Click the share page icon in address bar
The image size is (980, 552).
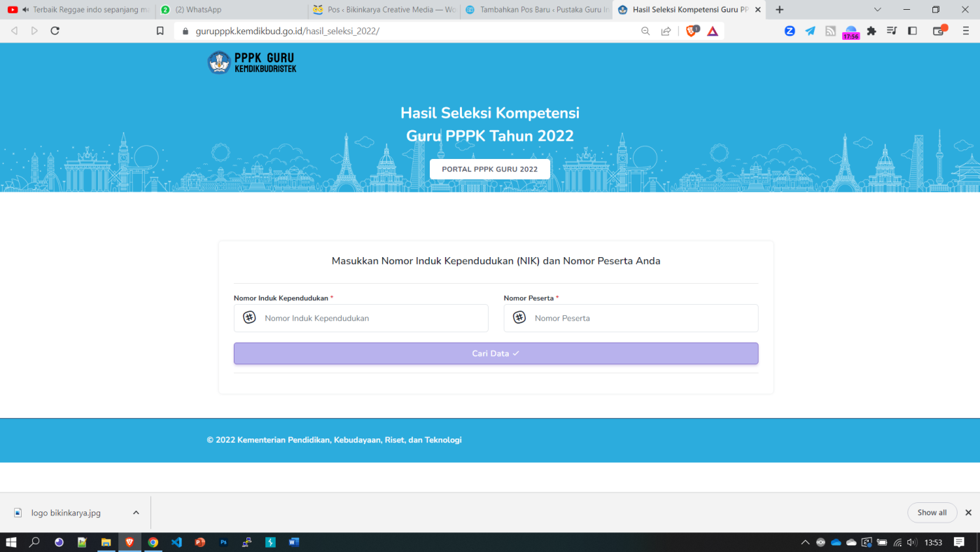tap(666, 31)
